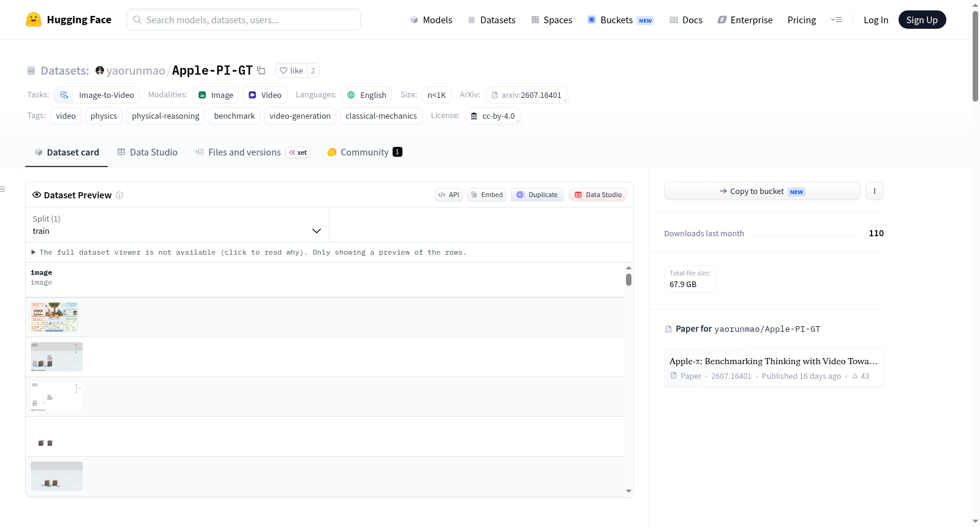
Task: Open the second preview image thumbnail
Action: tap(56, 357)
